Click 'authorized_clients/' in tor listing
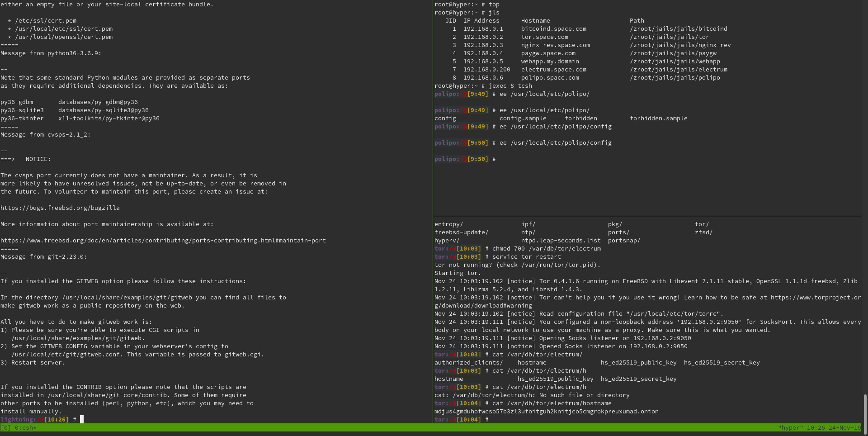The image size is (868, 436). click(x=469, y=363)
